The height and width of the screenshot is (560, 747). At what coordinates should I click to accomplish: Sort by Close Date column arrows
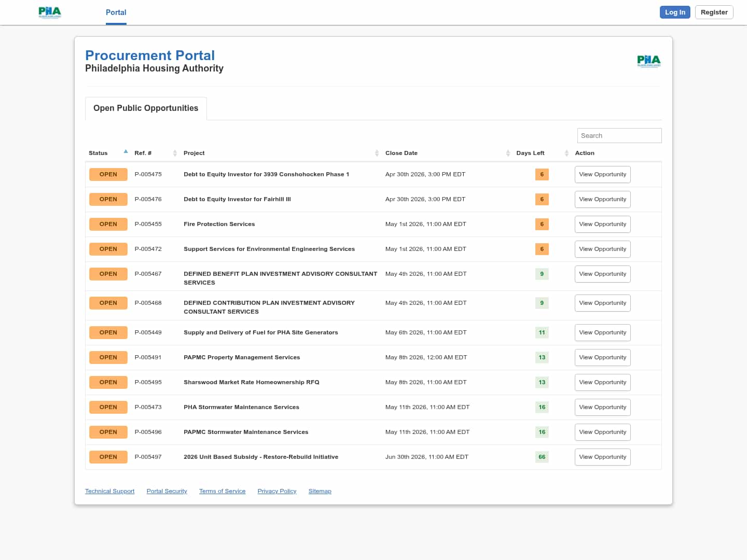tap(508, 153)
